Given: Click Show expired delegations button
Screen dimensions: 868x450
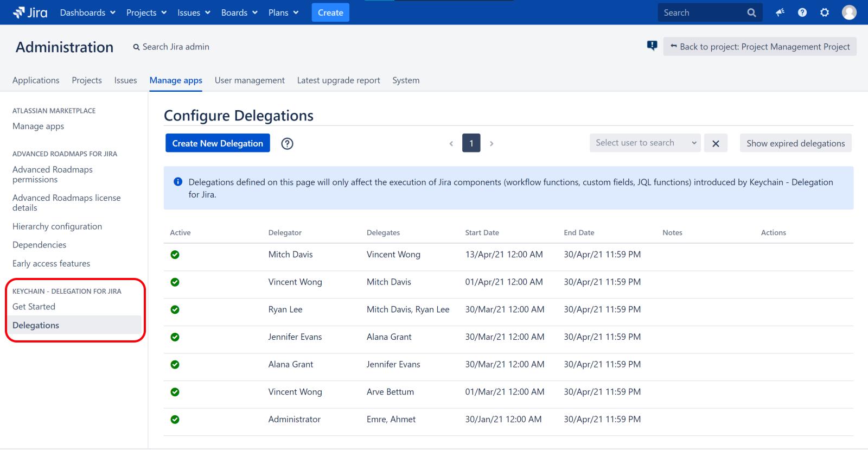Looking at the screenshot, I should (795, 143).
